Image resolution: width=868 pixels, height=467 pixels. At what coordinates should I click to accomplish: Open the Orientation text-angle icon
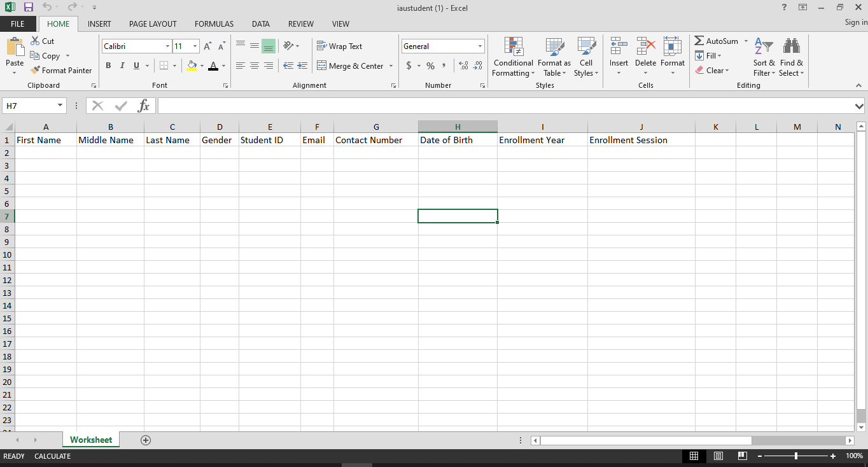point(288,46)
